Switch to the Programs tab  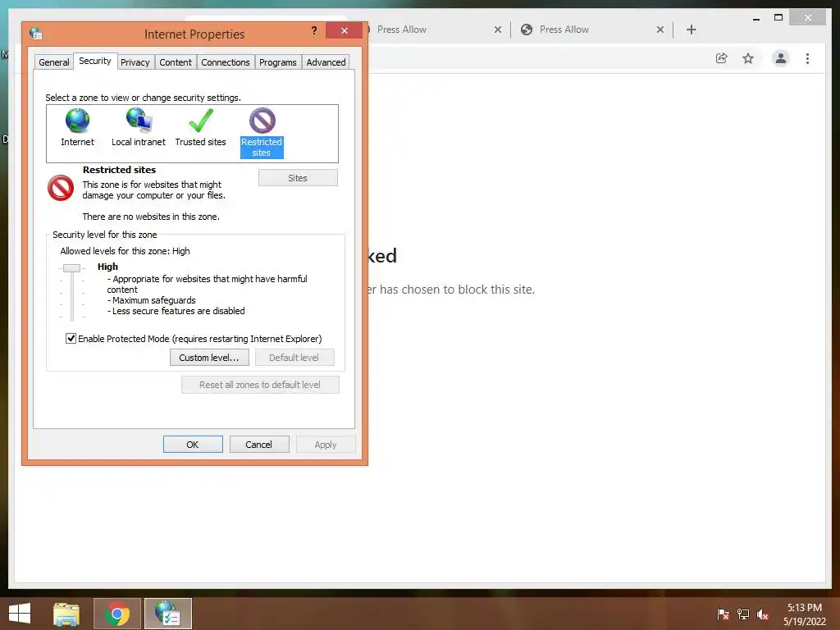tap(277, 62)
